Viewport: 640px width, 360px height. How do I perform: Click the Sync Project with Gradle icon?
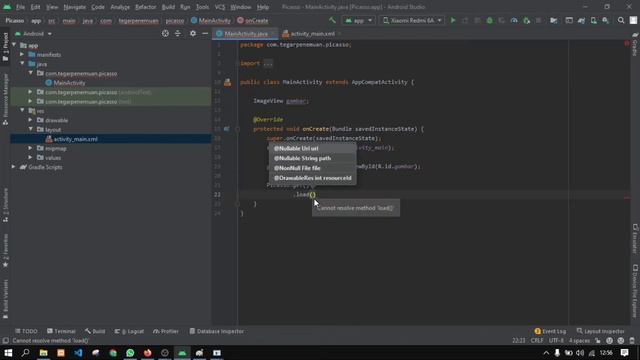pos(581,20)
